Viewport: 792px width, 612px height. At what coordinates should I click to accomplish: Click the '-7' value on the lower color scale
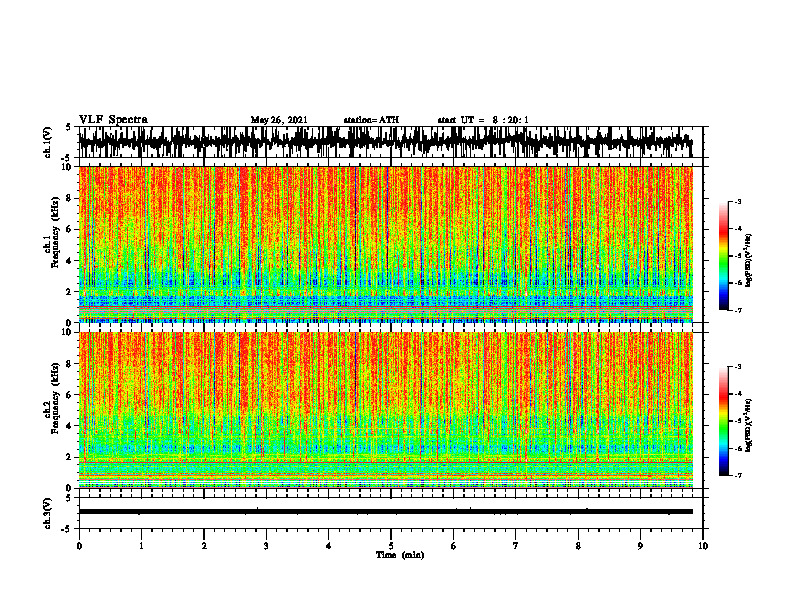pos(737,475)
